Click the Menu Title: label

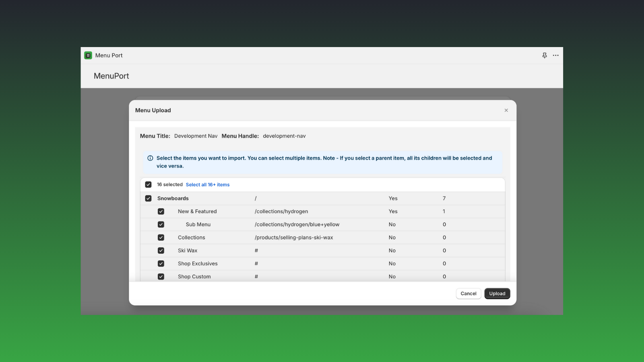[155, 136]
